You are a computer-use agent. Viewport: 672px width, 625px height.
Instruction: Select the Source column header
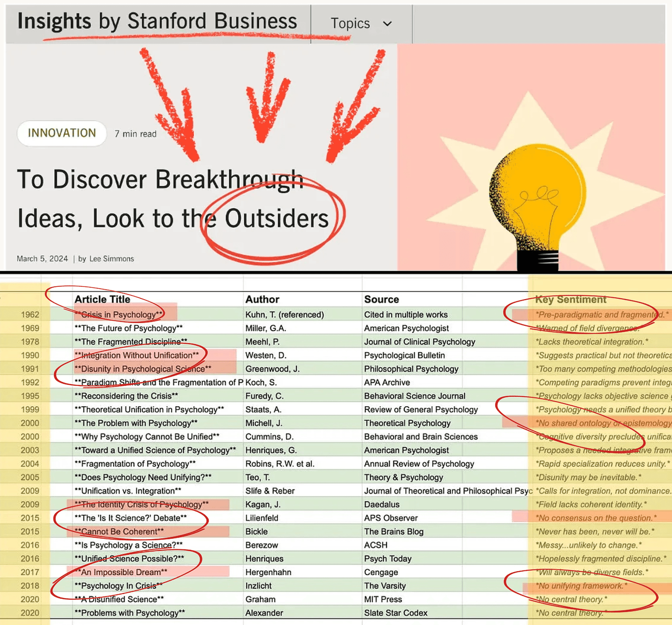[381, 299]
